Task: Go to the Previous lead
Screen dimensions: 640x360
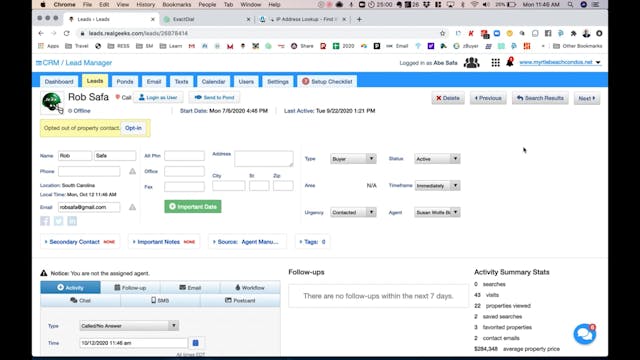Action: [488, 98]
